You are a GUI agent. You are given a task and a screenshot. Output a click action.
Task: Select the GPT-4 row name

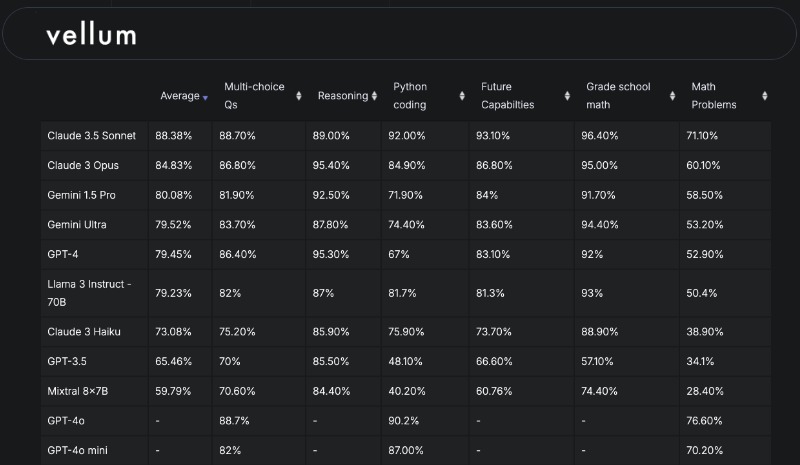[63, 254]
